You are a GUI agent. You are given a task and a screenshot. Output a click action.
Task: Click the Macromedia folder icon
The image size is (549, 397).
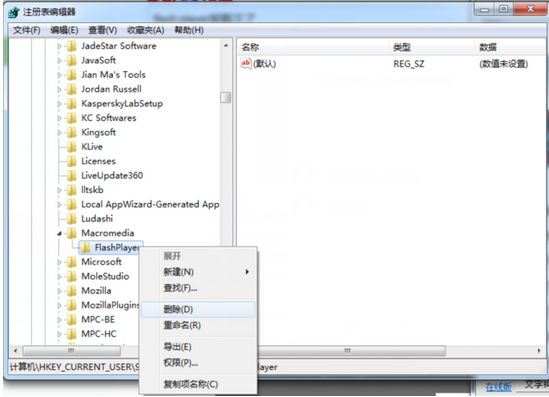[71, 233]
